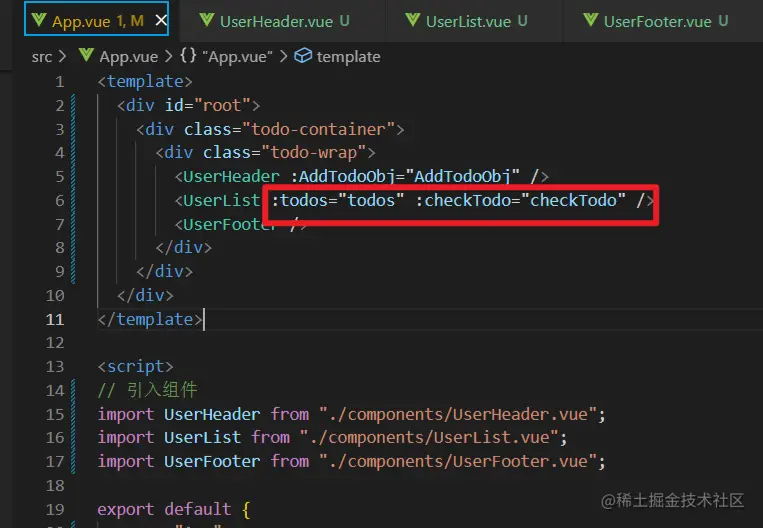
Task: Click the braces icon in the breadcrumb
Action: click(x=188, y=55)
